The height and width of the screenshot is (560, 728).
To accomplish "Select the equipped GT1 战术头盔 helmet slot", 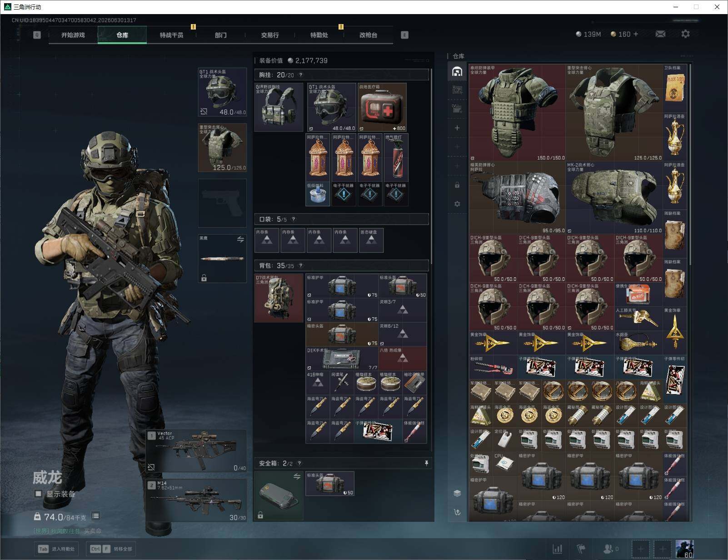I will [x=222, y=92].
